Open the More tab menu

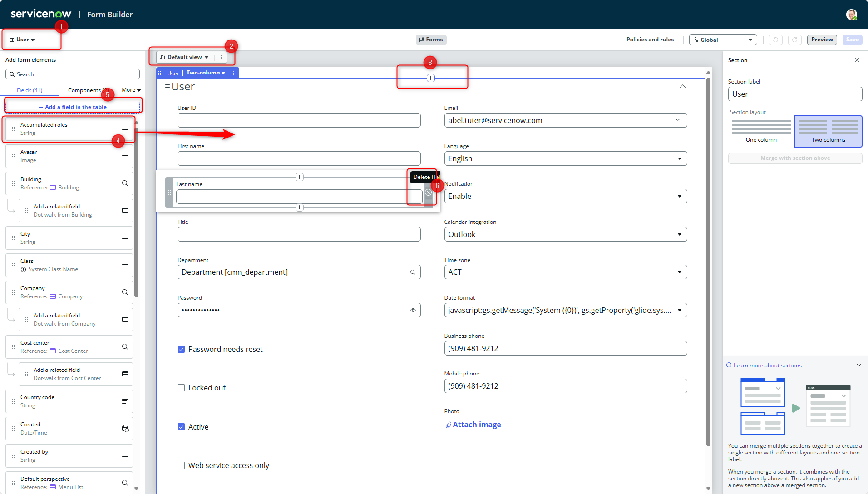point(131,90)
